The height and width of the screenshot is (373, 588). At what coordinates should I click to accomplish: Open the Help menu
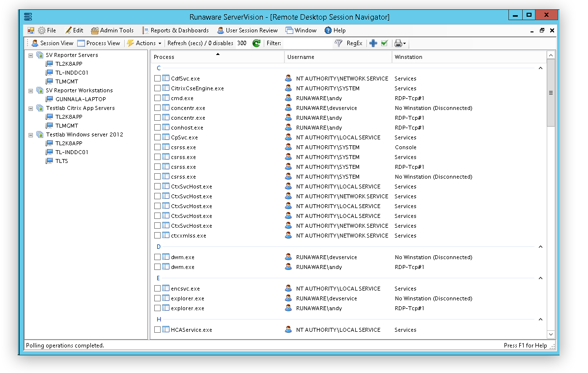pyautogui.click(x=335, y=30)
